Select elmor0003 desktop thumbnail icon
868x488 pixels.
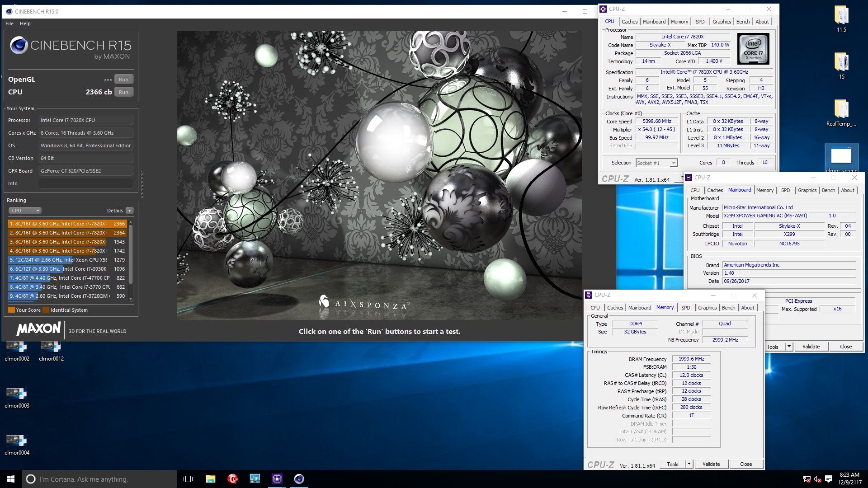(x=17, y=394)
